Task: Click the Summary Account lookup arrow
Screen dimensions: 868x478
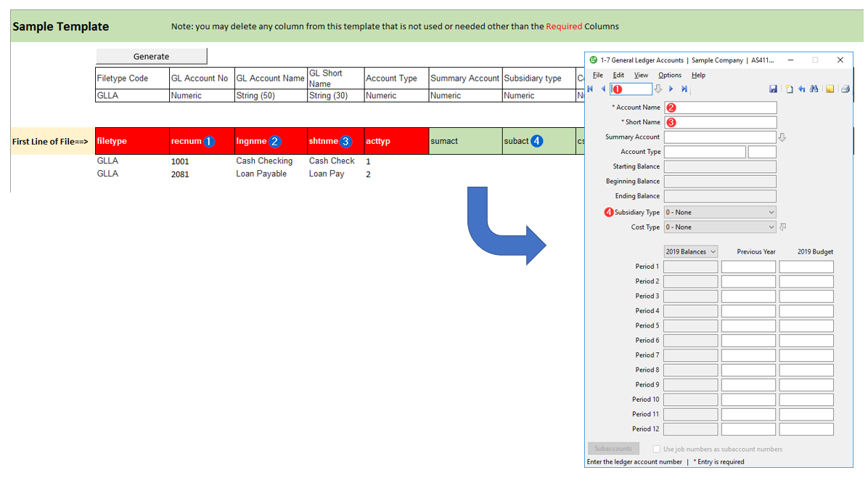Action: click(x=782, y=137)
